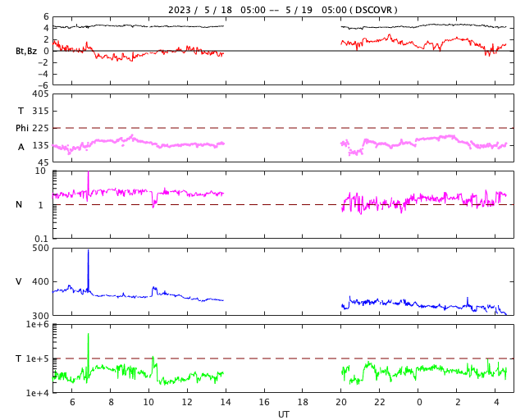Image resolution: width=525 pixels, height=420 pixels.
Task: Click the magenta density spike reaching 10
Action: tap(89, 173)
